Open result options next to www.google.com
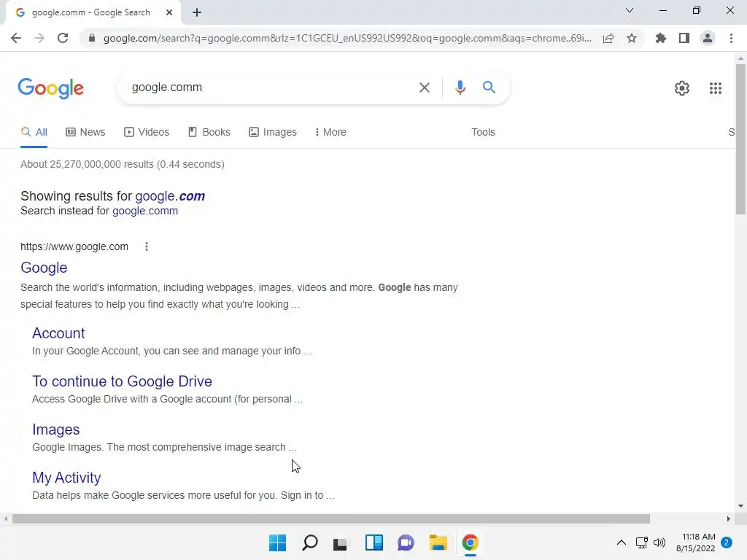 (x=147, y=246)
